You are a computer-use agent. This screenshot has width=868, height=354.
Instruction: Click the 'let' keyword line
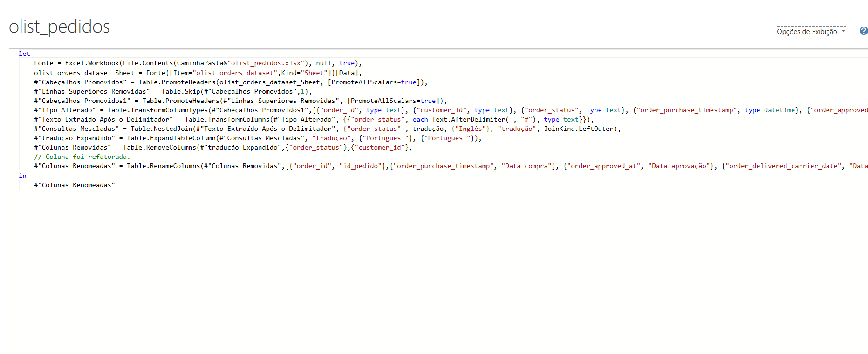pos(24,54)
